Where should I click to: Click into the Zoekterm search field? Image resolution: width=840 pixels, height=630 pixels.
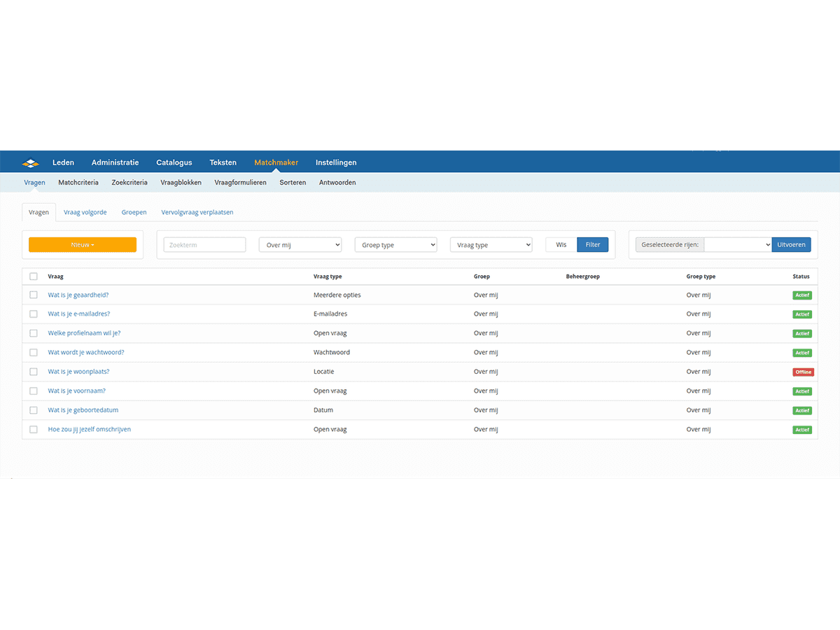click(x=204, y=245)
